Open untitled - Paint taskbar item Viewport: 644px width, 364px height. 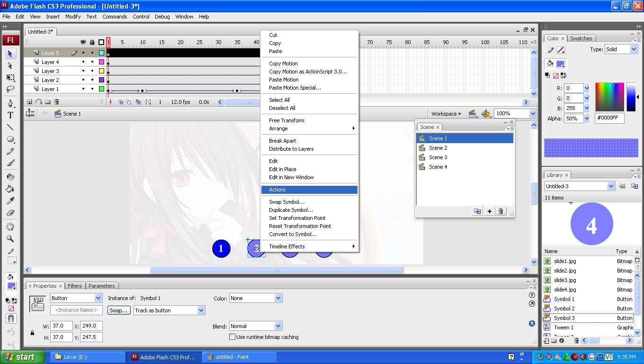tap(240, 357)
